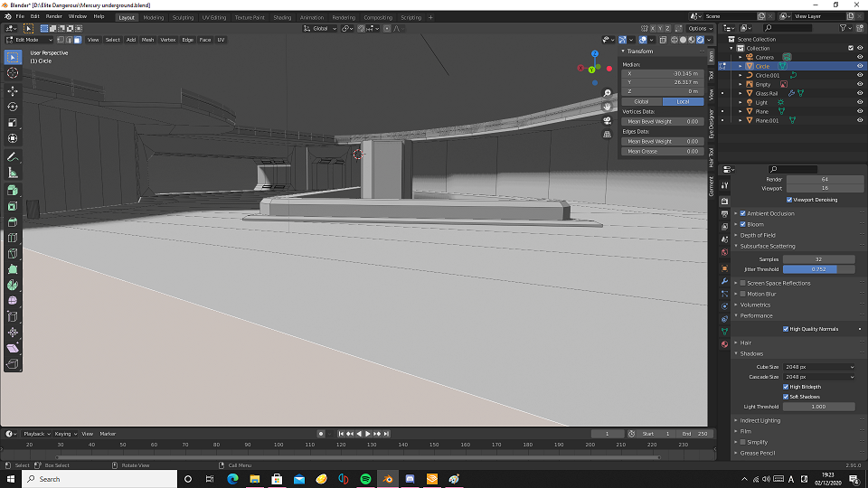Expand the Volumetrics panel
Screen dimensions: 868x488
(755, 305)
